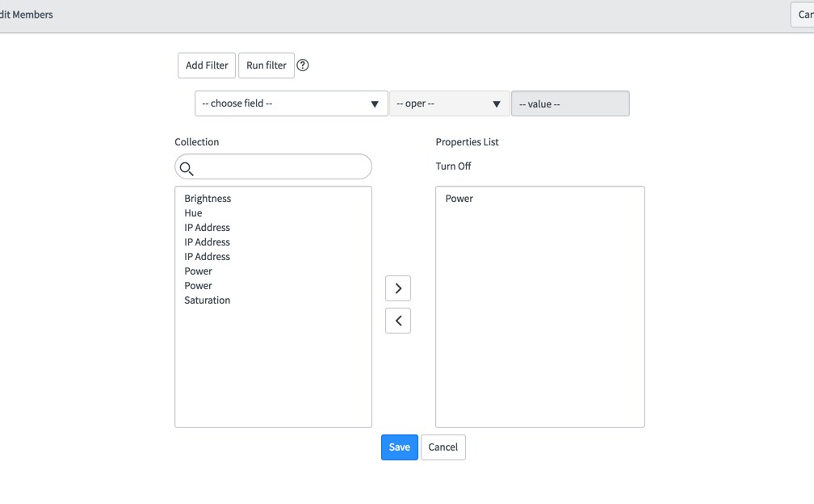
Task: Click the blue Save button
Action: (399, 447)
